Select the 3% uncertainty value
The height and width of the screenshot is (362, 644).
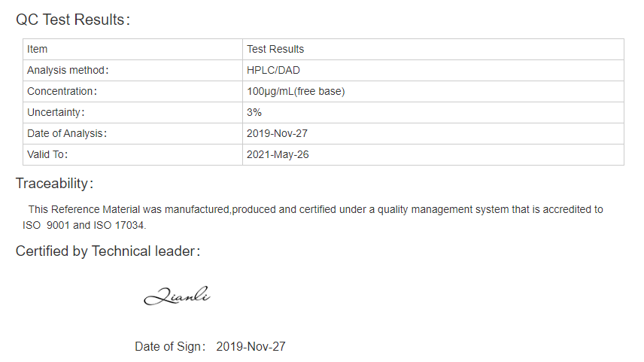tap(254, 112)
